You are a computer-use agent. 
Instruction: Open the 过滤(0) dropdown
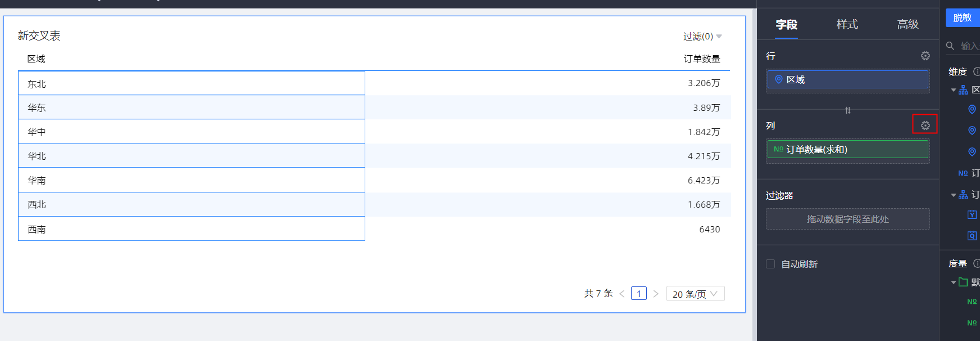[702, 37]
